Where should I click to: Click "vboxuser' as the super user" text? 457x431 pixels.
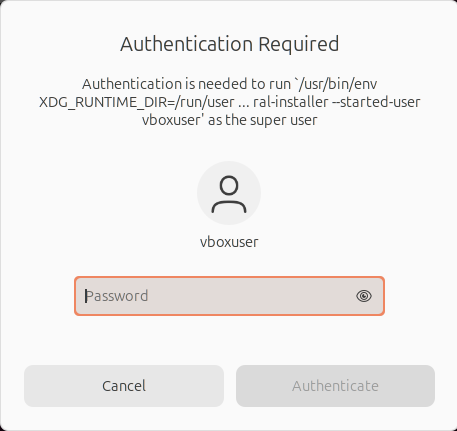[230, 120]
